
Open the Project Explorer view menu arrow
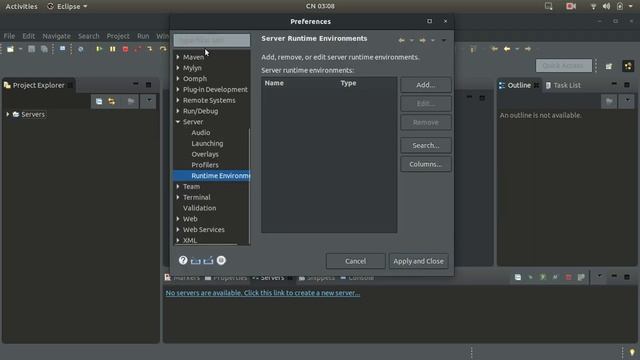click(x=149, y=100)
